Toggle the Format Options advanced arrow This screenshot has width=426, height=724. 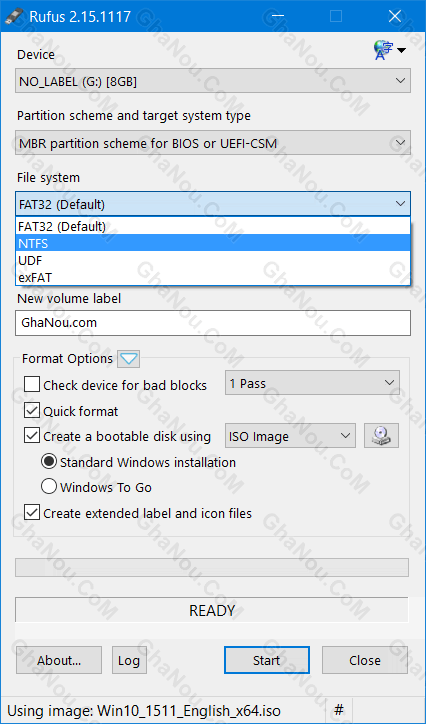pos(129,359)
